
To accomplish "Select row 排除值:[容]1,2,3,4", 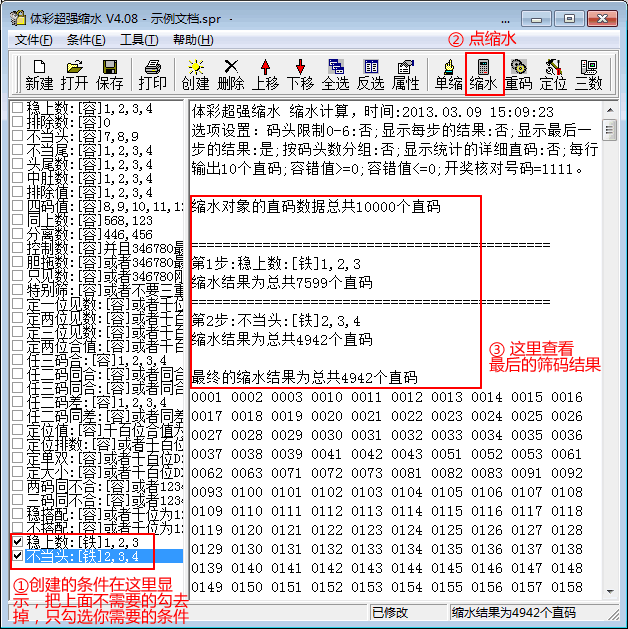I will tap(89, 192).
